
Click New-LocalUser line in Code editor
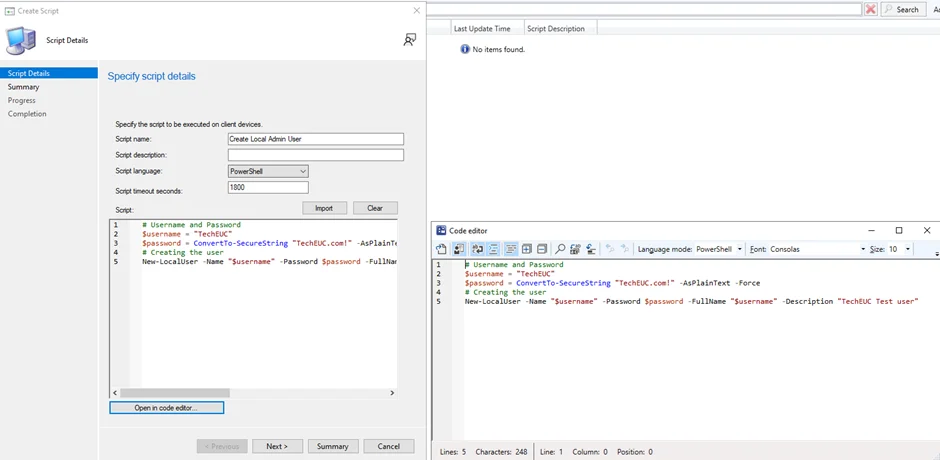691,301
